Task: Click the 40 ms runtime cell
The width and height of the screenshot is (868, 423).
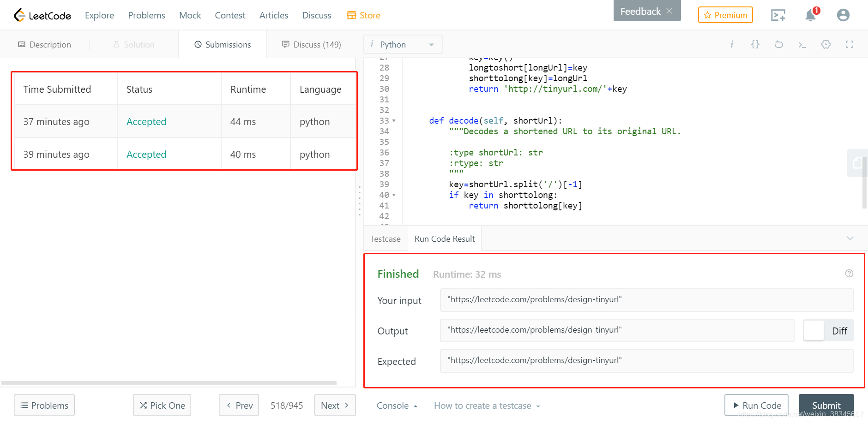Action: click(x=256, y=154)
